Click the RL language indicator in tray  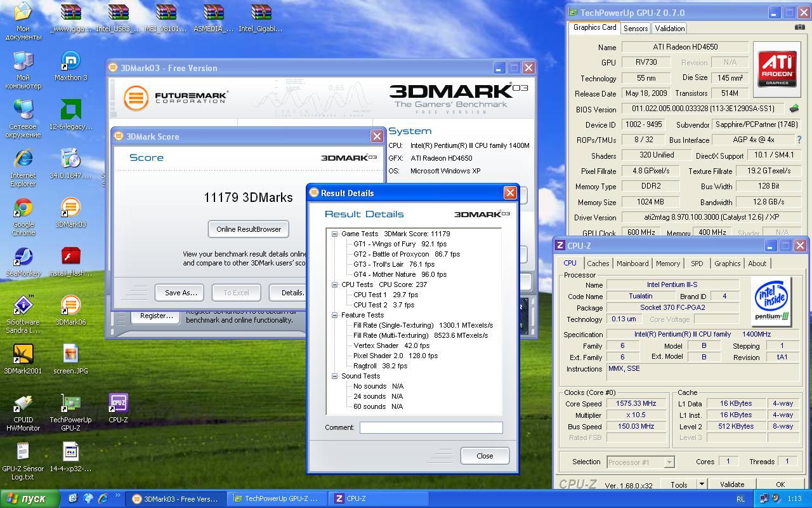tap(740, 499)
